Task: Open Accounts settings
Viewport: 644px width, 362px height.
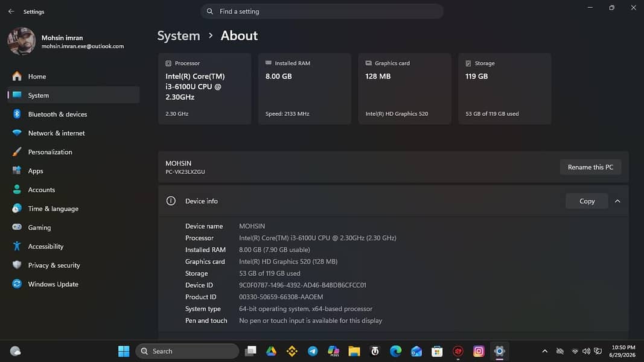Action: point(74,189)
